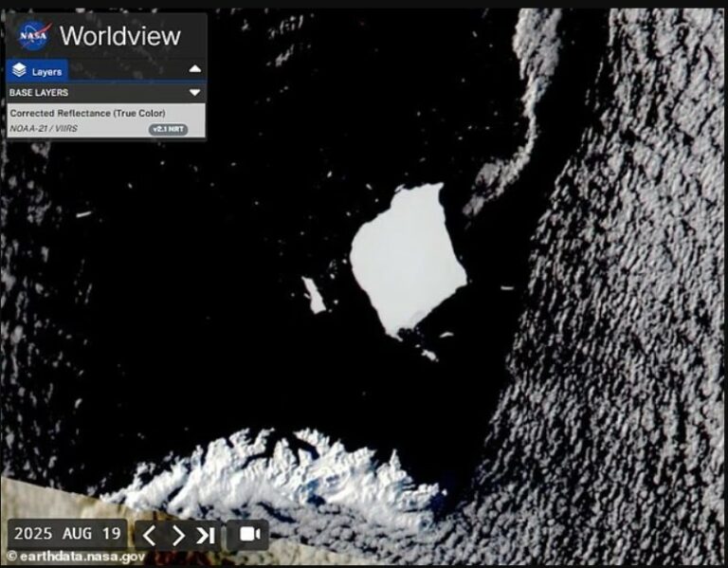Advance to next day with right arrow

[177, 535]
